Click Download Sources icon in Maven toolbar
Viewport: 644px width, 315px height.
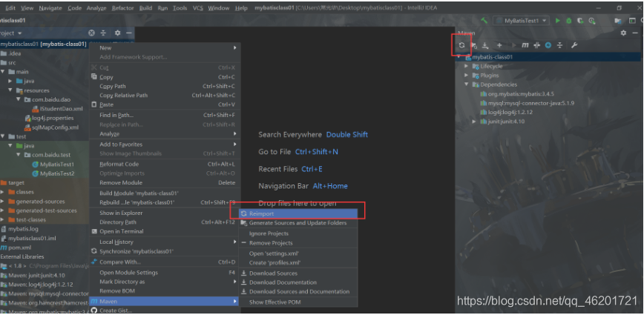coord(485,45)
